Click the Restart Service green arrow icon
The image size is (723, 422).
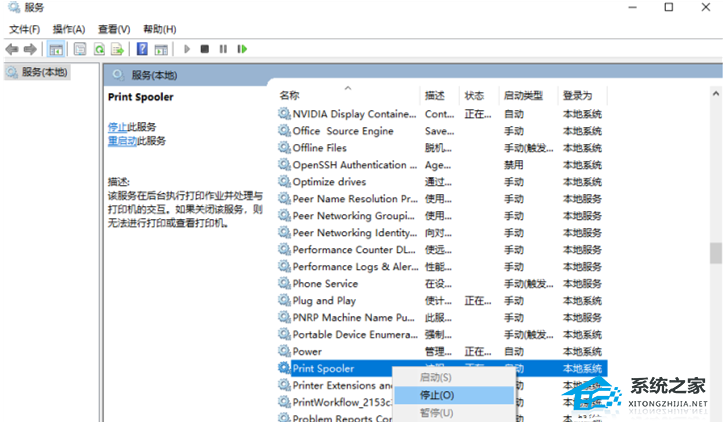[241, 49]
